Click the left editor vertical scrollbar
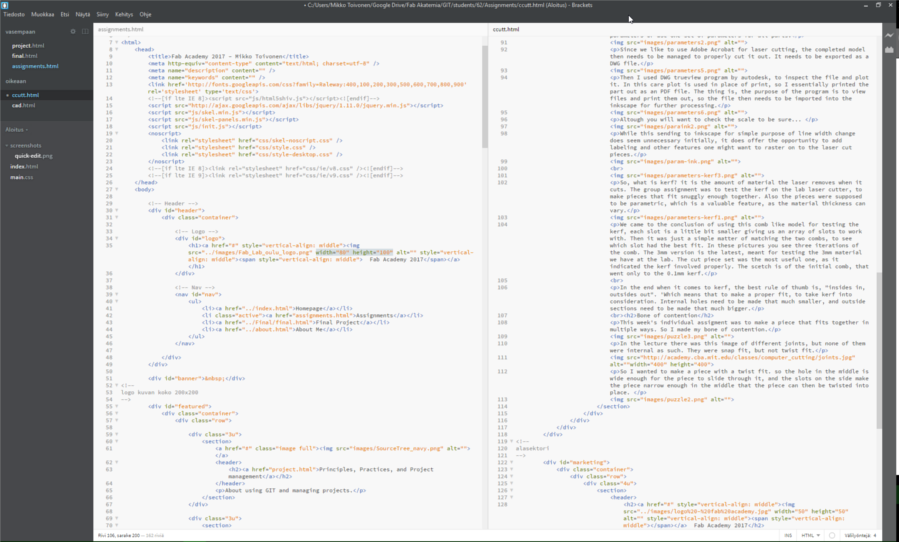The height and width of the screenshot is (542, 899). 485,96
